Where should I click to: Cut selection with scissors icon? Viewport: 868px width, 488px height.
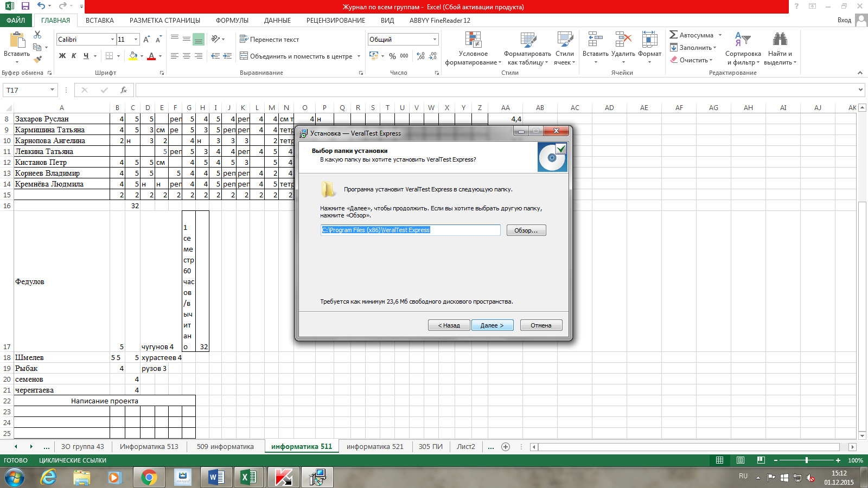click(x=37, y=35)
